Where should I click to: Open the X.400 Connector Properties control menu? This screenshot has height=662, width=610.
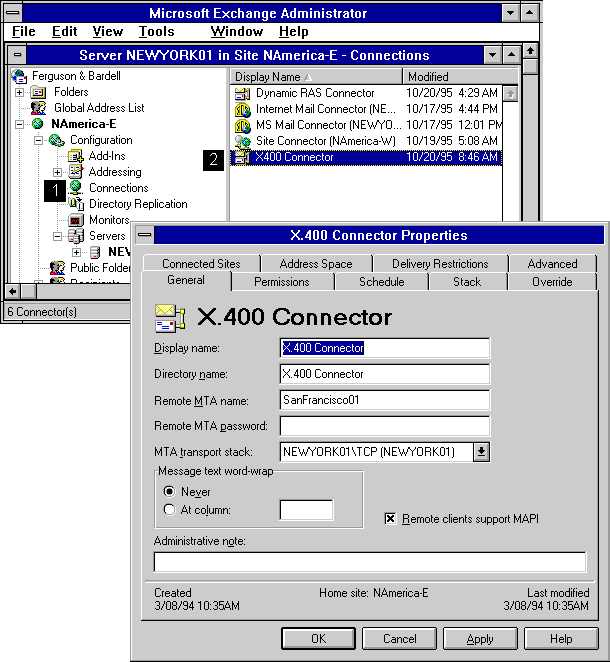coord(145,235)
